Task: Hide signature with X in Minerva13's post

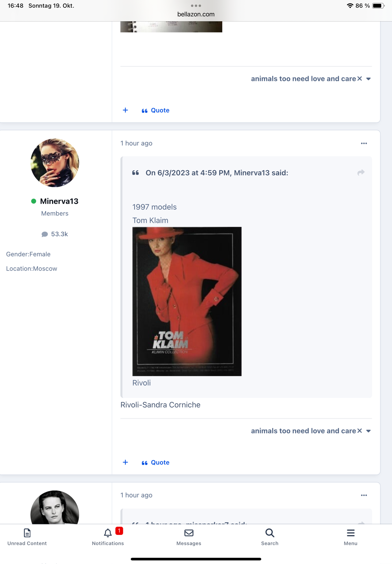Action: 359,431
